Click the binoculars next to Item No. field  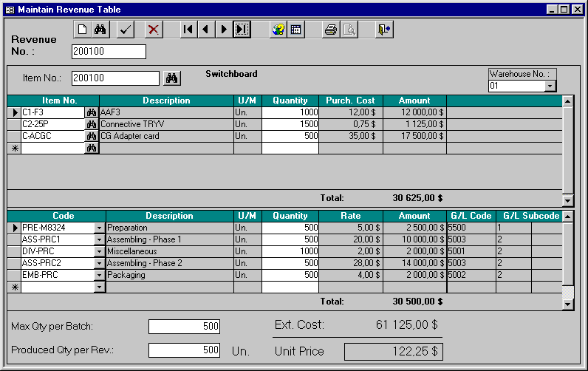coord(171,78)
